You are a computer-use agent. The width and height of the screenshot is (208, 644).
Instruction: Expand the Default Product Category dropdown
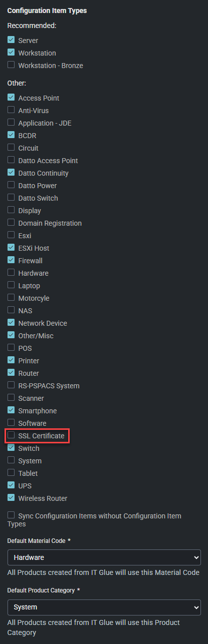pos(104,607)
